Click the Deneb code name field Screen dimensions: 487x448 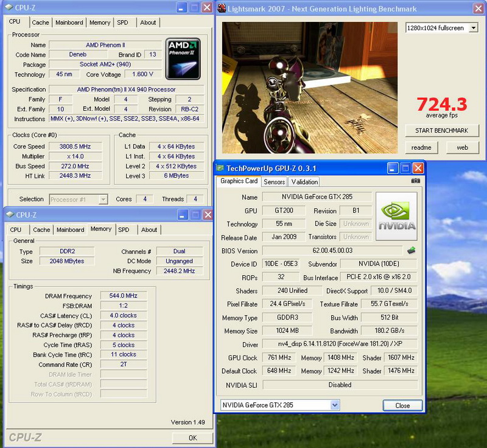[78, 54]
